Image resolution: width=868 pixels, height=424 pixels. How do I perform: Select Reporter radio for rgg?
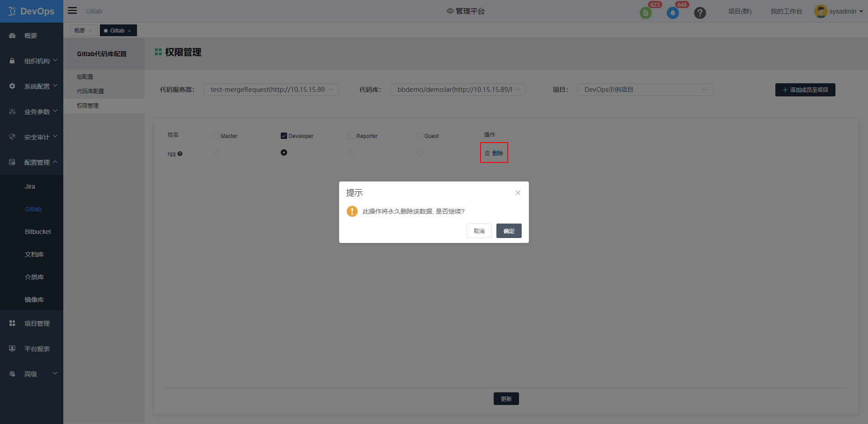[x=352, y=152]
